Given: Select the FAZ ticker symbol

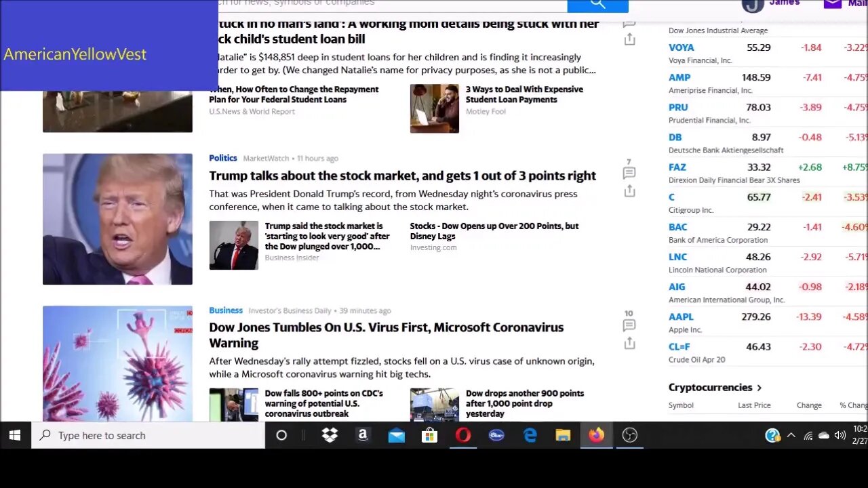Looking at the screenshot, I should pyautogui.click(x=677, y=167).
